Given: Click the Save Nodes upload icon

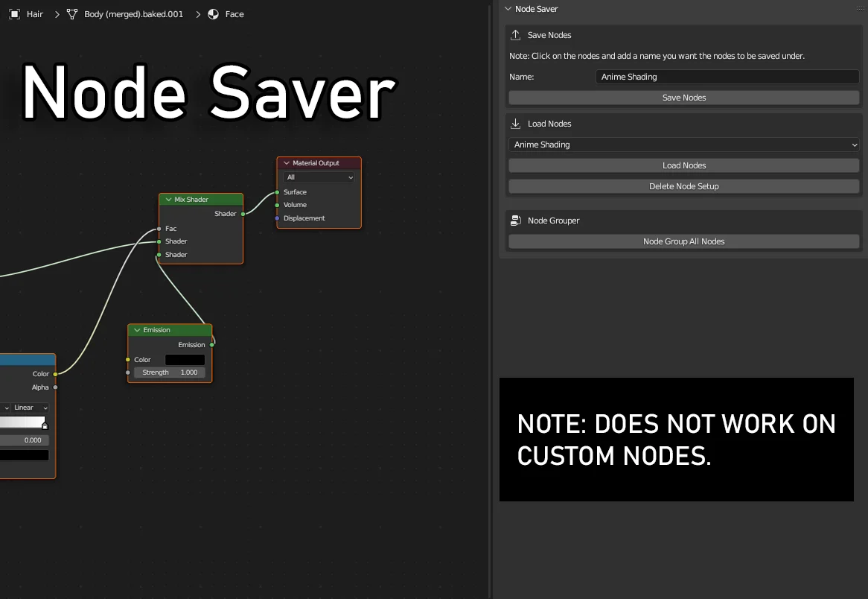Looking at the screenshot, I should [x=516, y=35].
